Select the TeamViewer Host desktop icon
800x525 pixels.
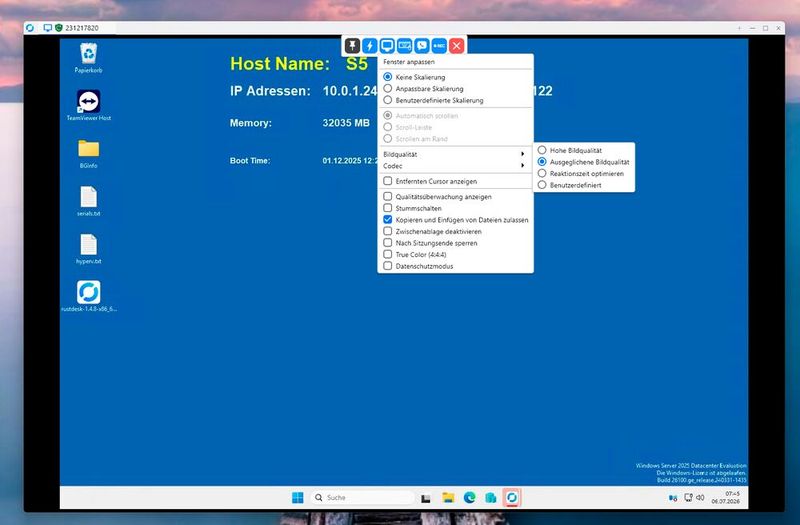coord(89,106)
